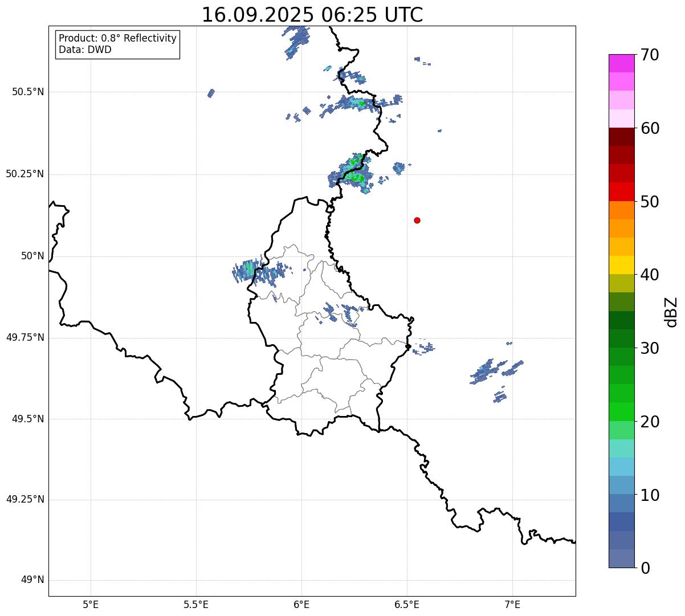Click the magenta top swatch of the colorbar
Screen dimensions: 685x616
coord(621,63)
